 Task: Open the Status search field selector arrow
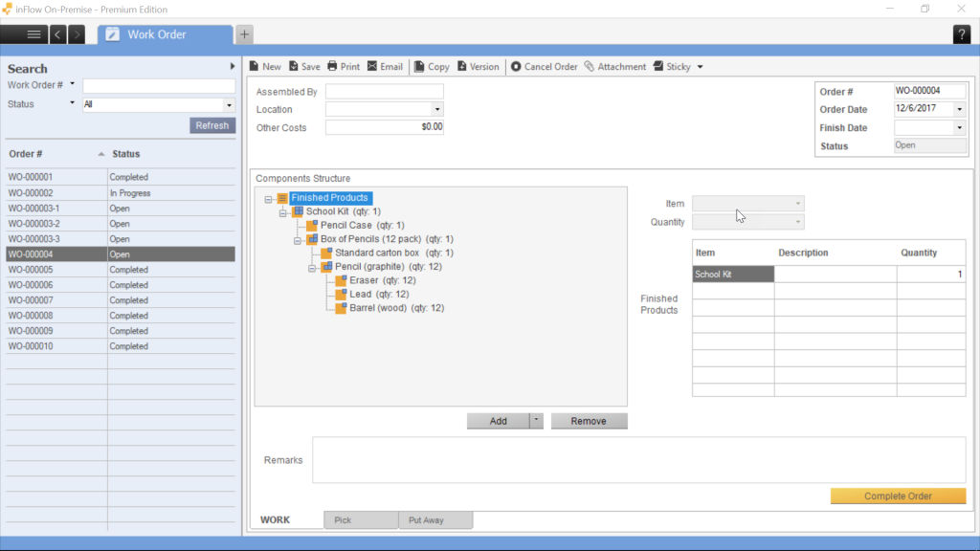tap(72, 103)
